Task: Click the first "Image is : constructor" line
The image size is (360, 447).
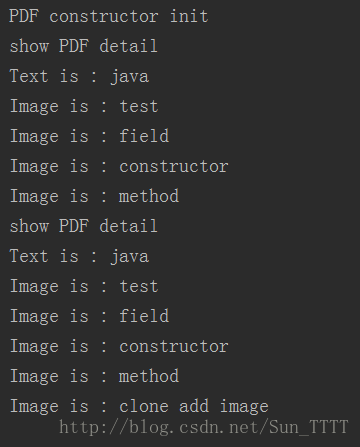Action: coord(119,166)
